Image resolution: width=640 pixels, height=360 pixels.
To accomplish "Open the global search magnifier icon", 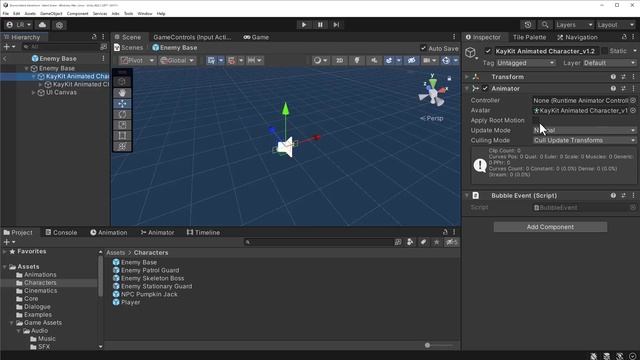I will click(x=545, y=25).
